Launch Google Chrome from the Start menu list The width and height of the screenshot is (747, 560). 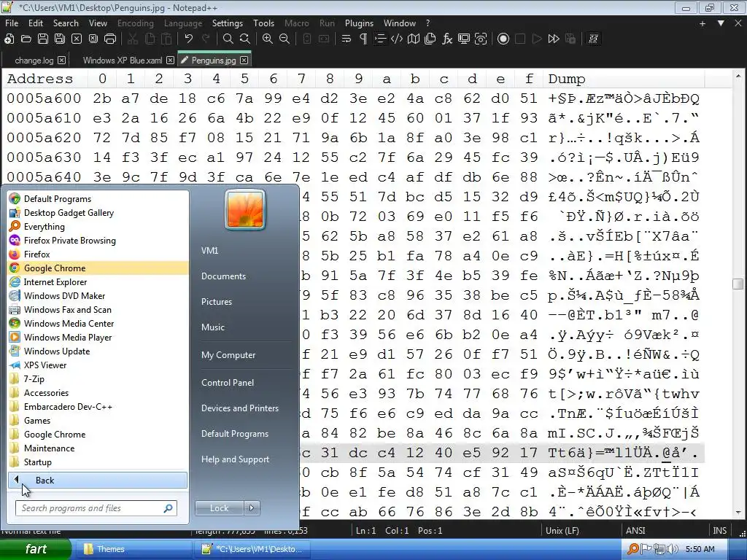click(98, 268)
